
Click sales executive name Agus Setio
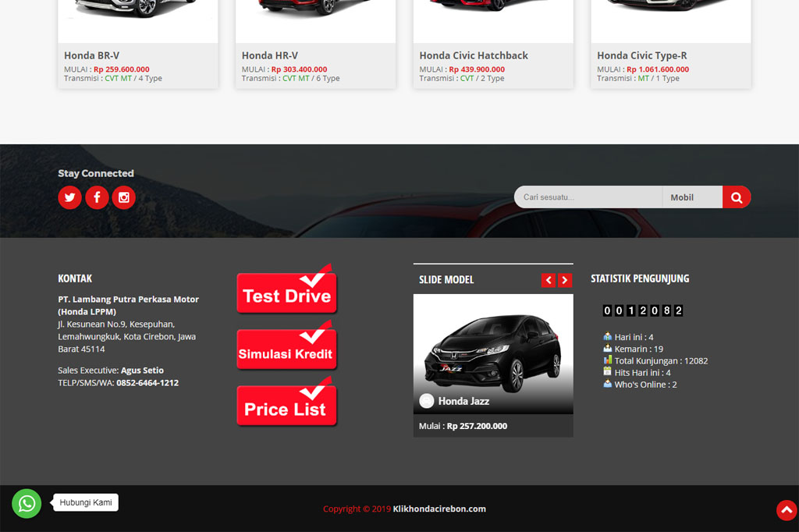tap(142, 371)
